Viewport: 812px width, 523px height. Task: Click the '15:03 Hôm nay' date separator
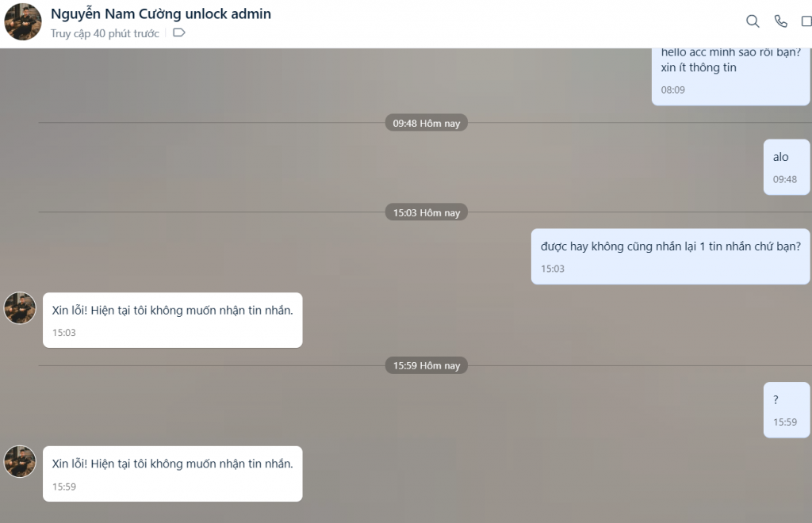426,212
